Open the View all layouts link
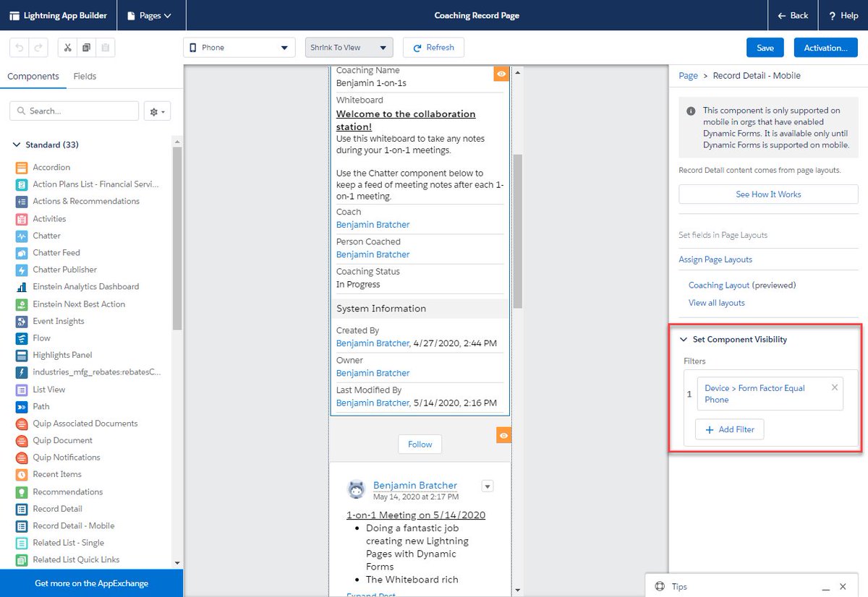The height and width of the screenshot is (597, 868). (717, 303)
